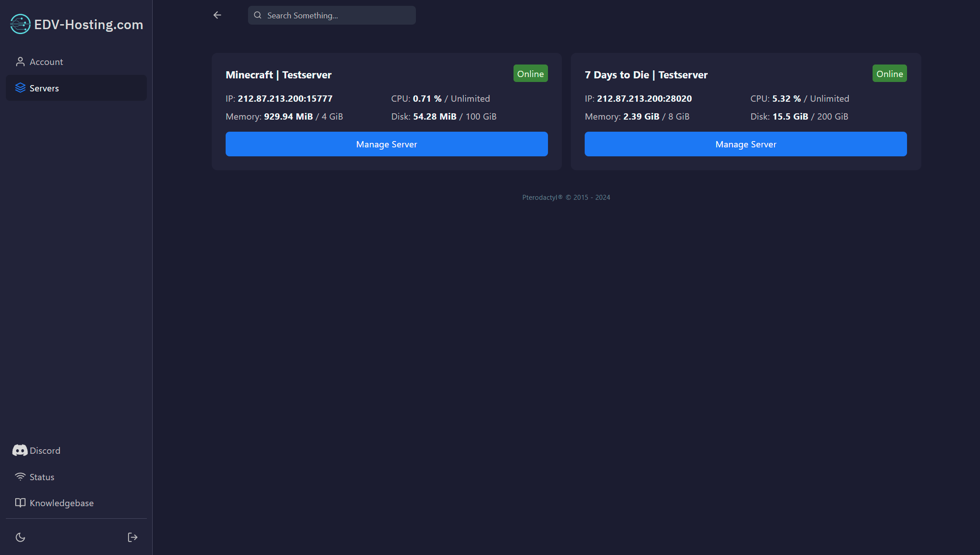The width and height of the screenshot is (980, 555).
Task: Open the Discord link
Action: pyautogui.click(x=76, y=451)
